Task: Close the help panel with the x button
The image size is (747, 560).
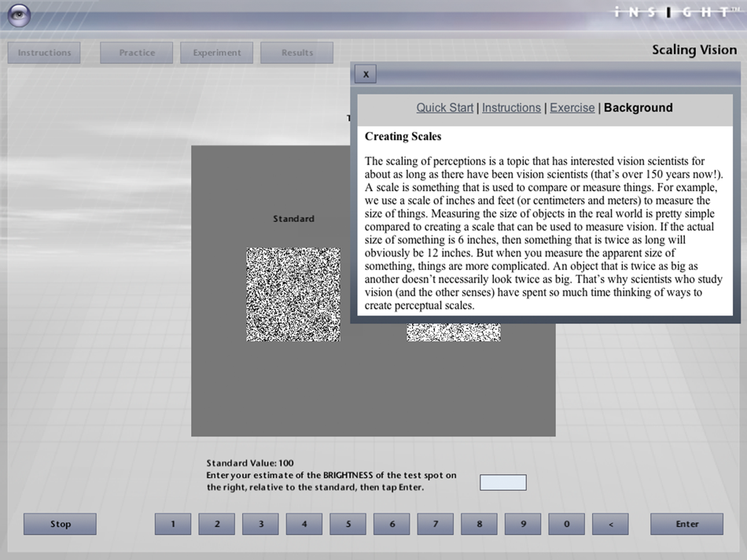Action: pyautogui.click(x=366, y=74)
